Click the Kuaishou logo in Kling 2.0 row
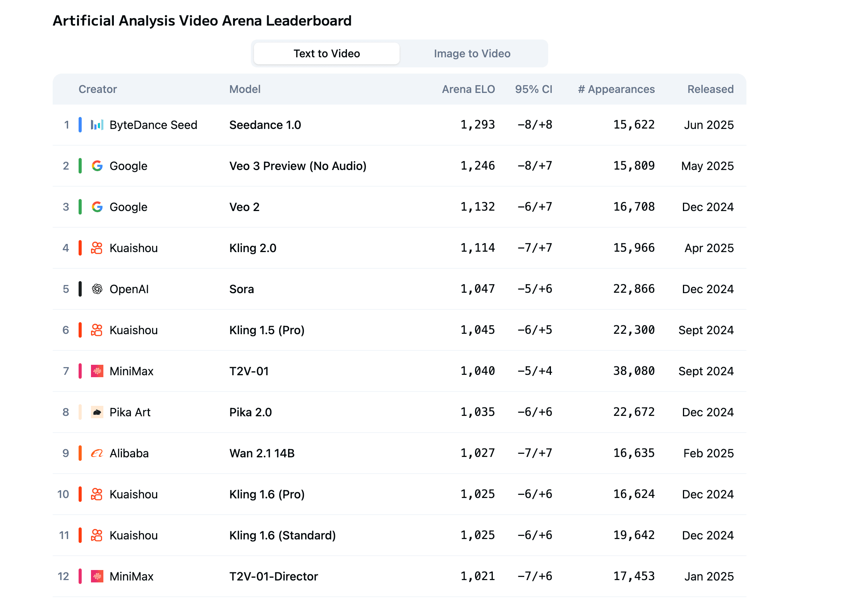This screenshot has height=601, width=868. click(x=96, y=248)
